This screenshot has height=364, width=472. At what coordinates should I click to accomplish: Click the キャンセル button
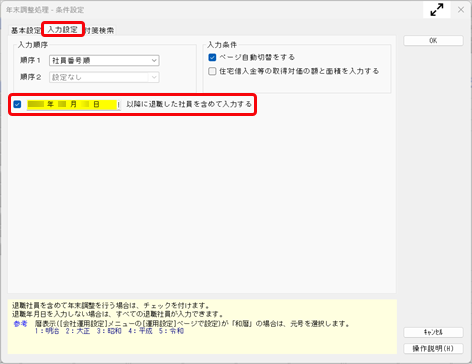[433, 332]
